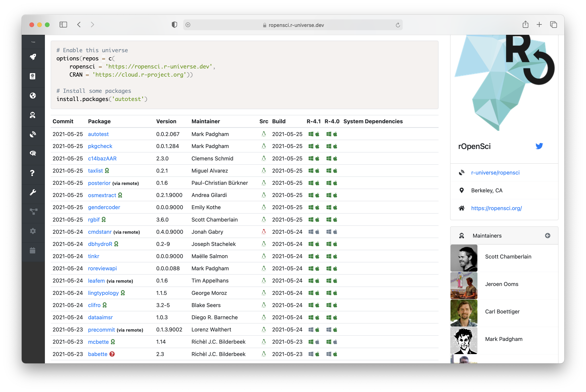Open the autotest package link

coord(98,134)
